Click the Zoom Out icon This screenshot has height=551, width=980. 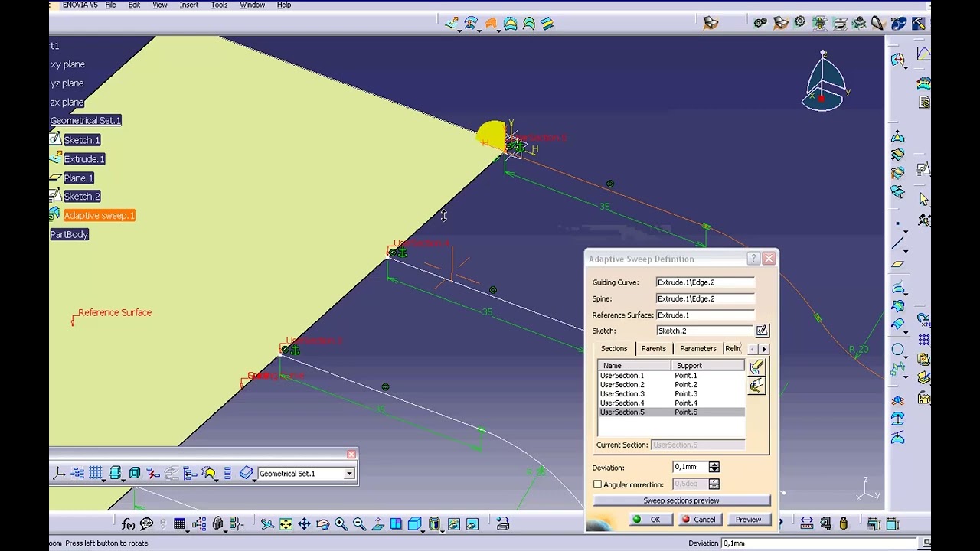pyautogui.click(x=359, y=524)
